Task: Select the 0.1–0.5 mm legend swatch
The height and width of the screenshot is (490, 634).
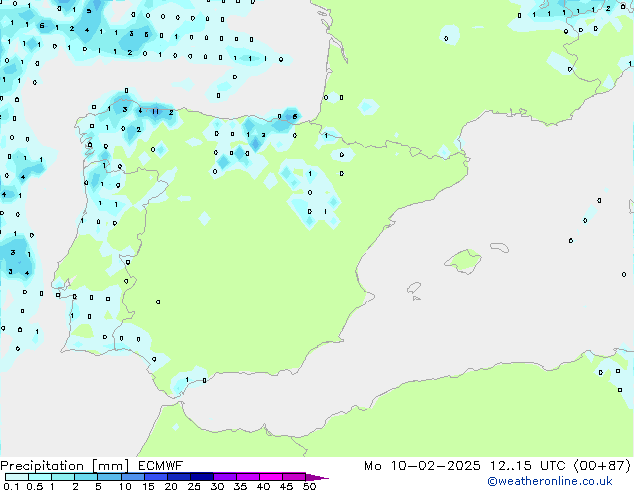Action: pyautogui.click(x=17, y=477)
